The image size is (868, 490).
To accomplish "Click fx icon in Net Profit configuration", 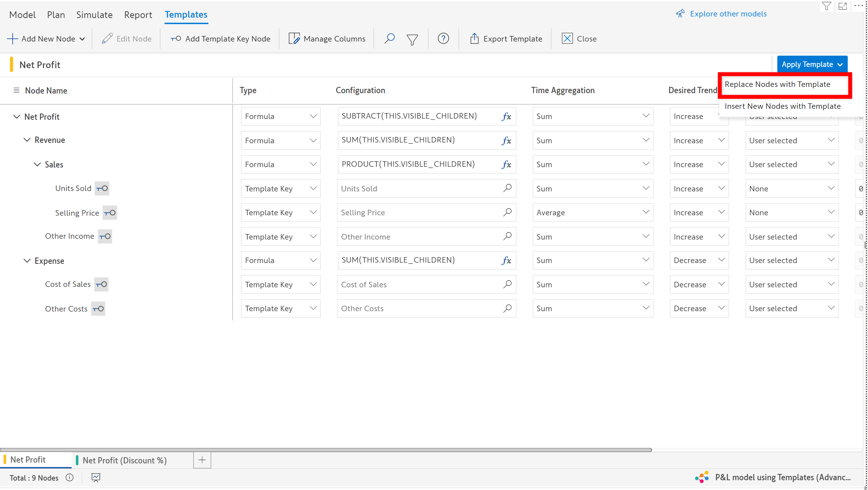I will [x=506, y=116].
